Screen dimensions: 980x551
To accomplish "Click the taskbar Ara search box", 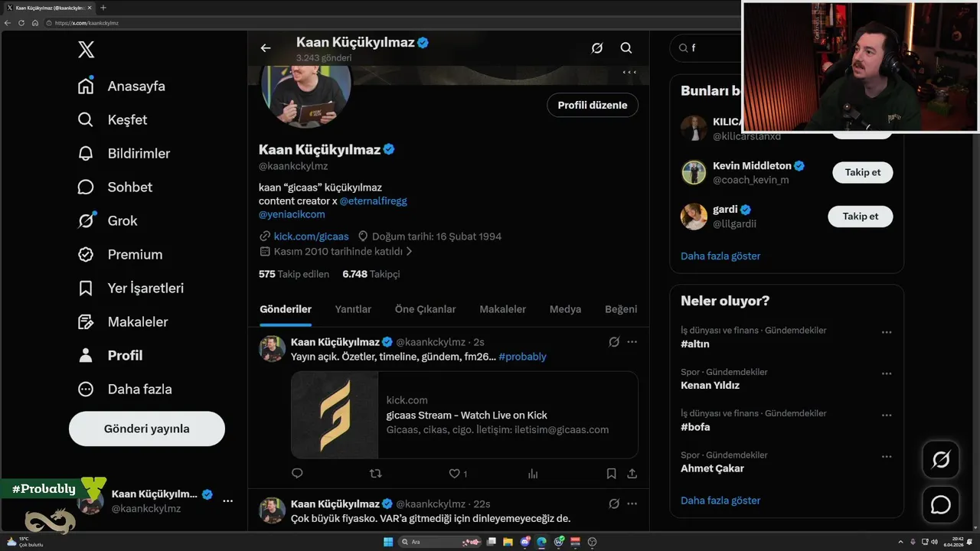I will (439, 542).
